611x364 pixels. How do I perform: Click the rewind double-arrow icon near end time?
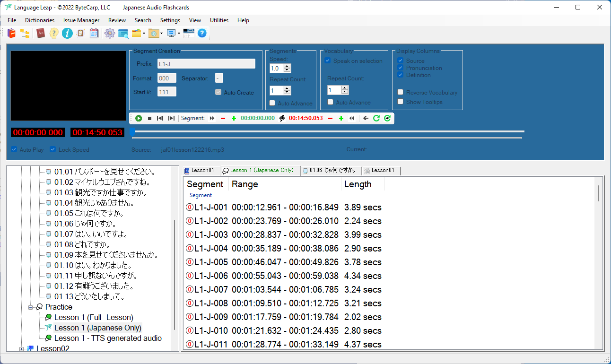coord(351,118)
